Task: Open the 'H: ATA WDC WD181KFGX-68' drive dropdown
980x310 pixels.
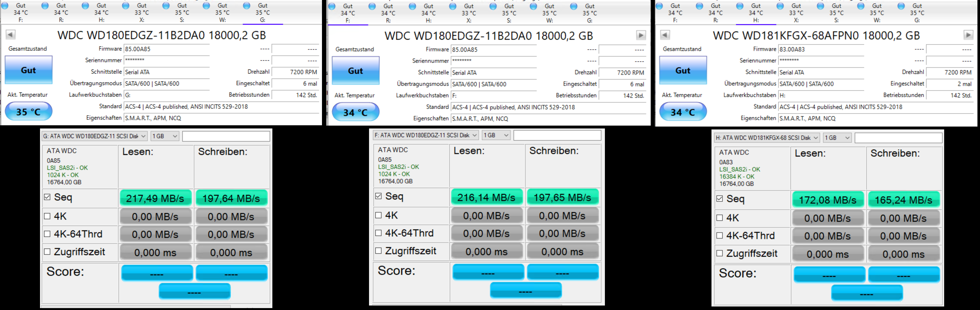Action: click(x=767, y=138)
